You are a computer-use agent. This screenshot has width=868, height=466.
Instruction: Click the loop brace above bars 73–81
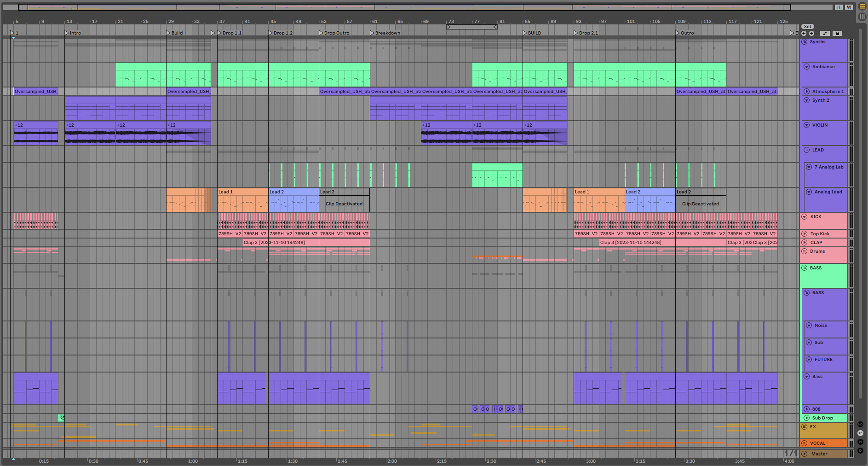472,27
